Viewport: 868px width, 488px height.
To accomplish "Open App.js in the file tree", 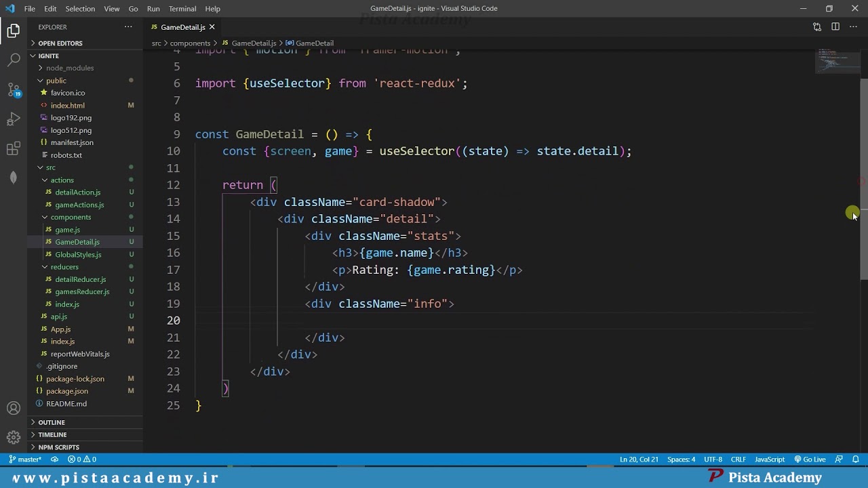I will [x=60, y=329].
